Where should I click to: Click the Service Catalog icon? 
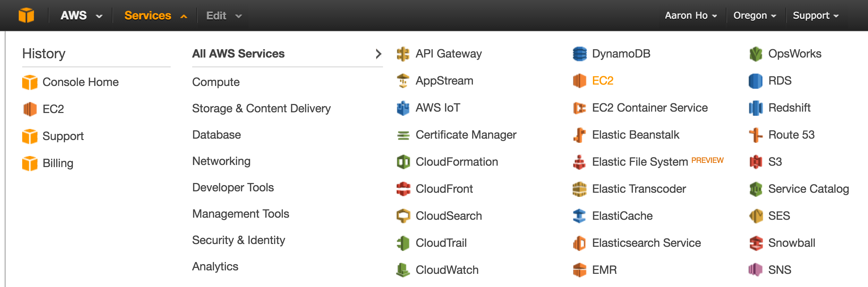pos(756,189)
